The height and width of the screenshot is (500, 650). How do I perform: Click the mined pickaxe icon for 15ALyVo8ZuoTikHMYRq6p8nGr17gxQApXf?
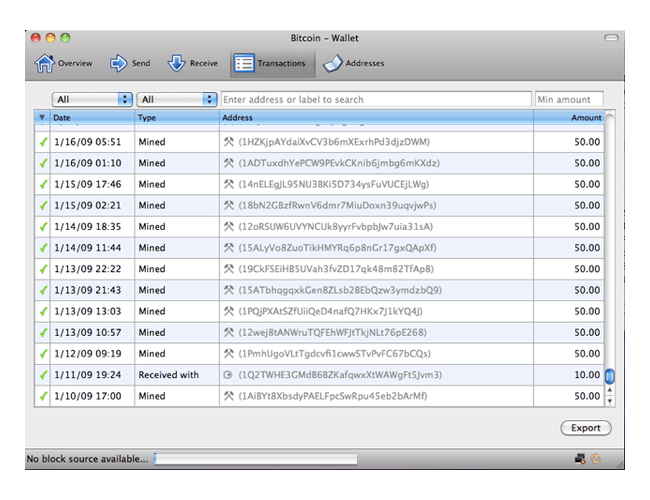click(x=228, y=248)
